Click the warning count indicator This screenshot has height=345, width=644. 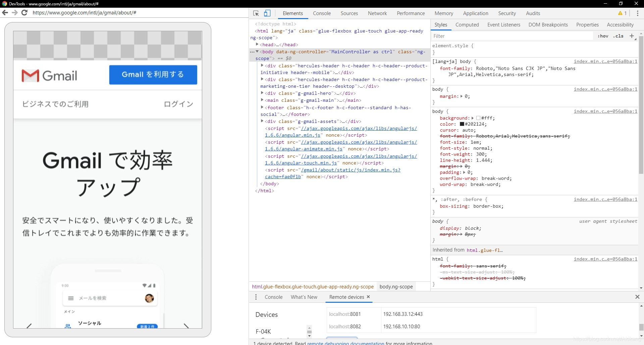coord(623,13)
